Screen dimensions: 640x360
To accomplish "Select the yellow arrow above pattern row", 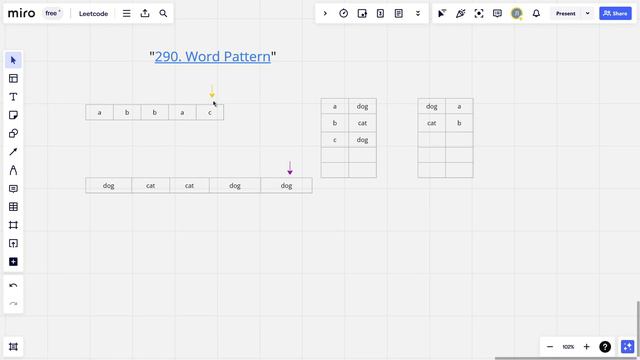I will [212, 92].
